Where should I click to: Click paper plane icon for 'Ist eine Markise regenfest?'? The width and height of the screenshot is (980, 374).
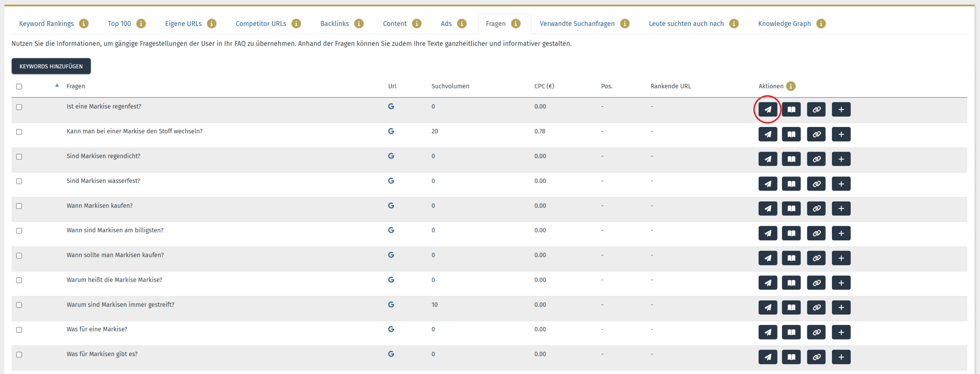768,109
